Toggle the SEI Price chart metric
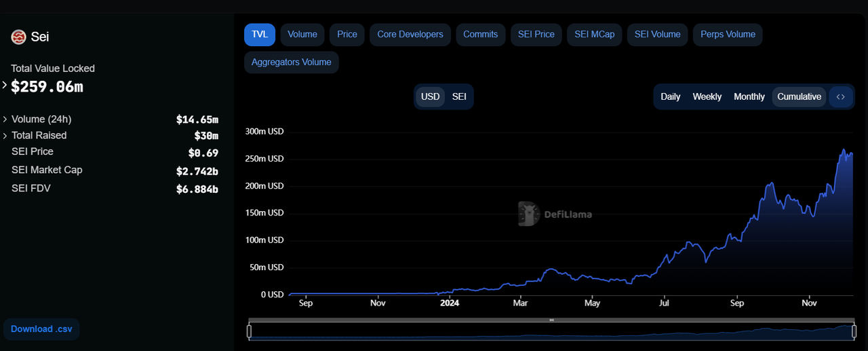 [536, 35]
